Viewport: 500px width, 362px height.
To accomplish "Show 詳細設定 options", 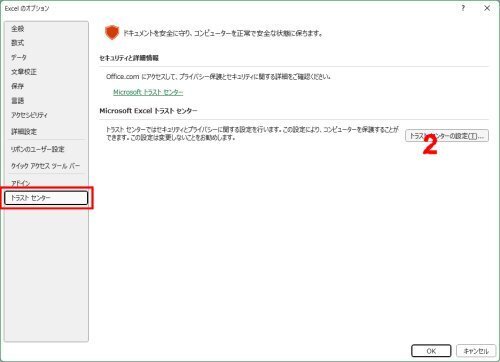I will tap(24, 132).
